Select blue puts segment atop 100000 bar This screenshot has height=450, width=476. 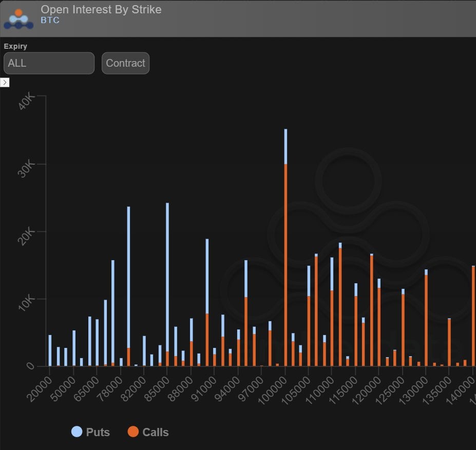tap(285, 146)
